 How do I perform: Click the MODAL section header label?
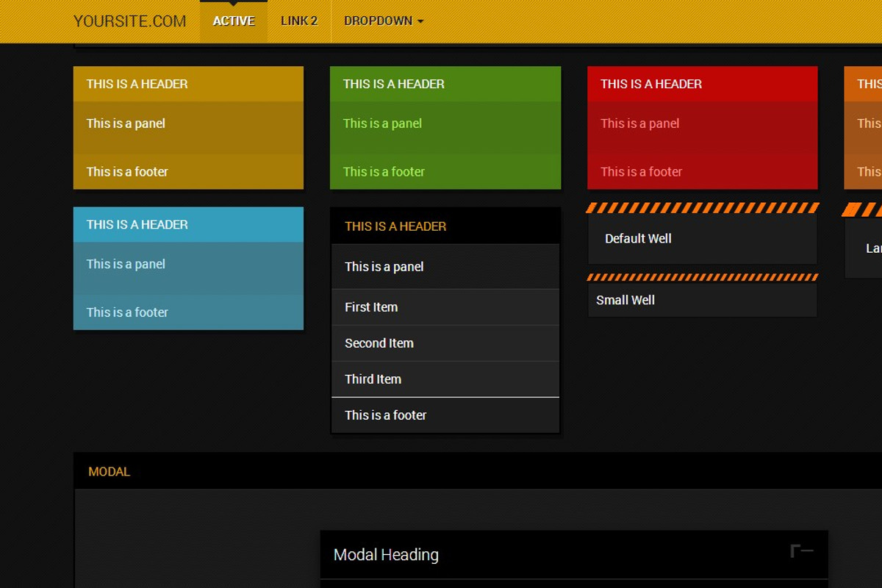pyautogui.click(x=109, y=471)
